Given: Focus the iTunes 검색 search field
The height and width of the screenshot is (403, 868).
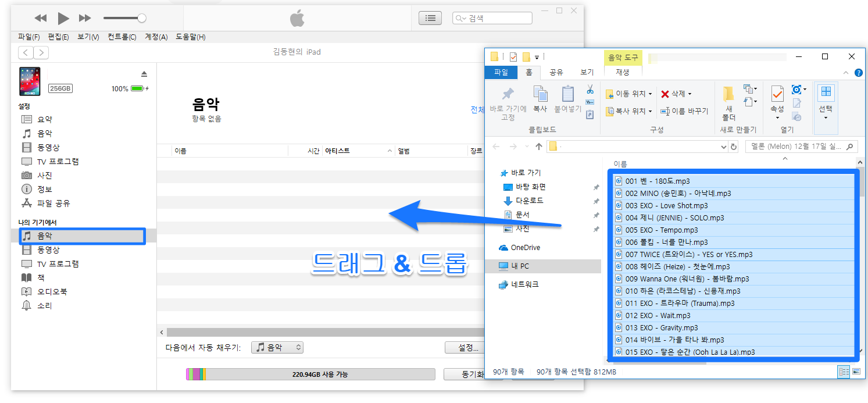Looking at the screenshot, I should 492,18.
